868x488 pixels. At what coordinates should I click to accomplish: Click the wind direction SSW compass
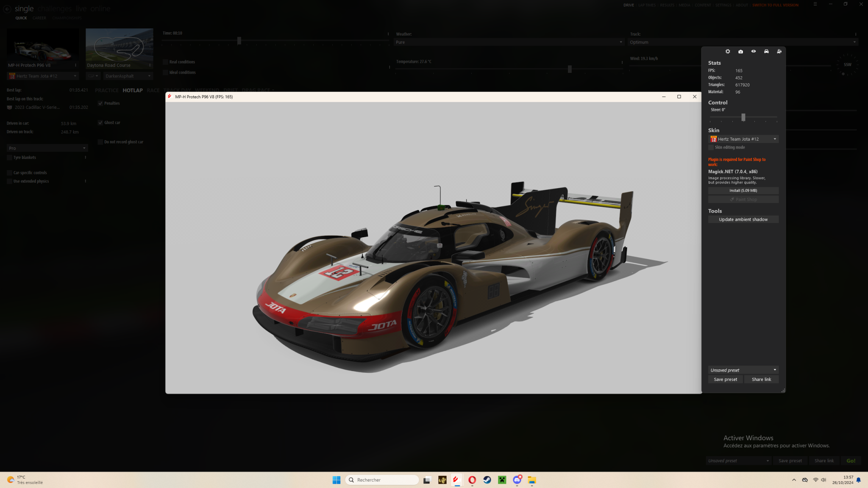(x=848, y=65)
